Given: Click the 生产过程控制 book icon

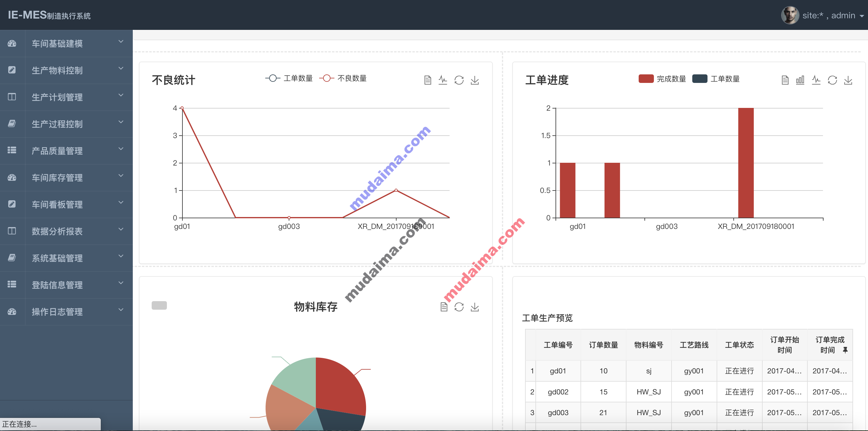Looking at the screenshot, I should (12, 124).
